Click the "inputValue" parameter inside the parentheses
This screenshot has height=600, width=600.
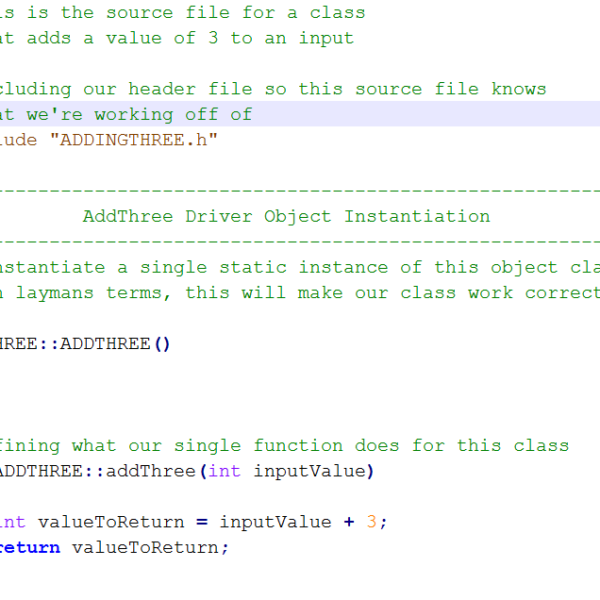308,471
